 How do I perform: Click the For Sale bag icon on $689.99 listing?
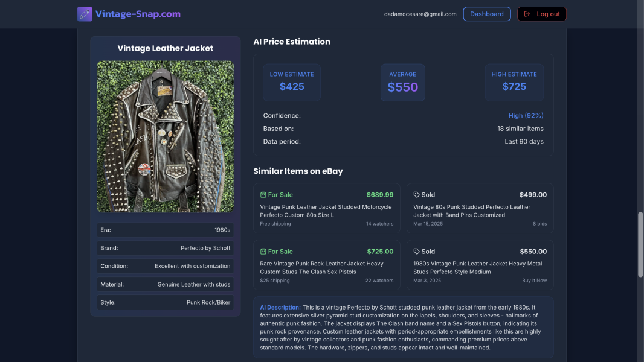click(263, 195)
